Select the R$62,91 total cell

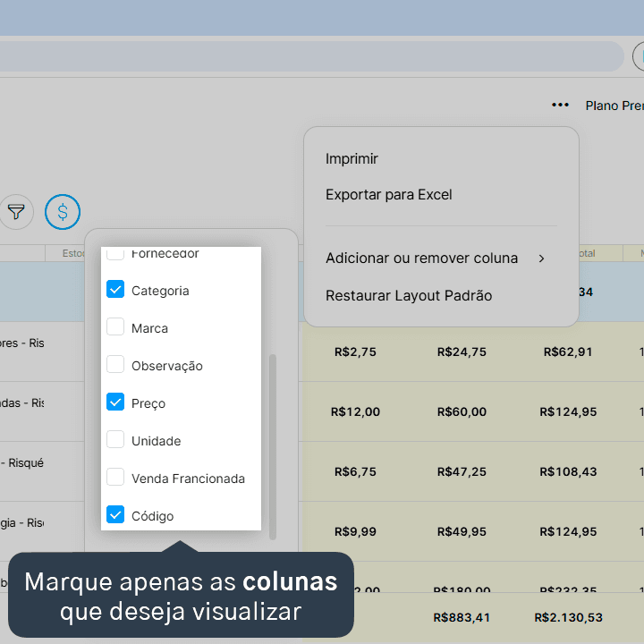[x=568, y=352]
